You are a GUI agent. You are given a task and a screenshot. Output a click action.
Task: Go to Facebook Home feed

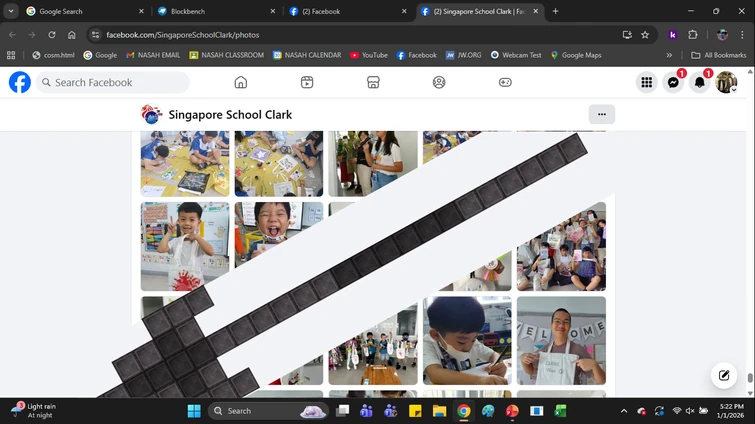pos(241,82)
